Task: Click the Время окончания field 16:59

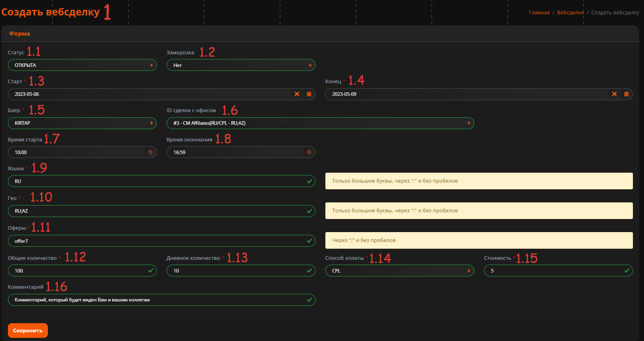Action: [235, 152]
